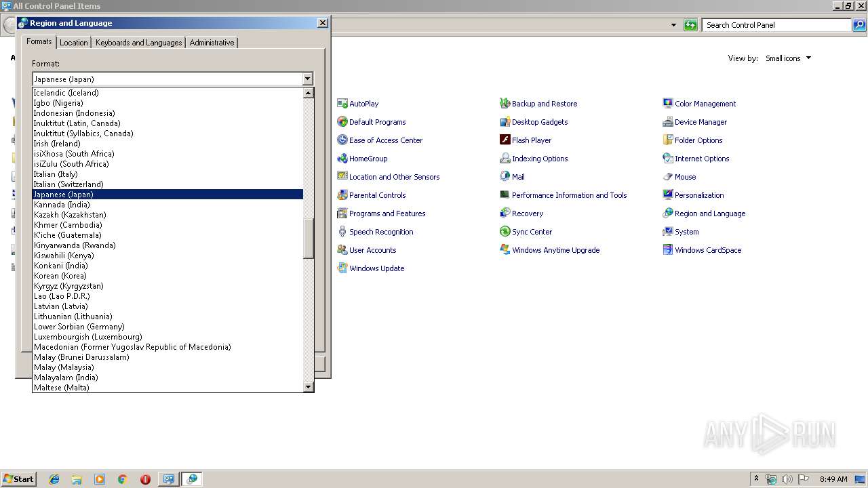Switch to the Formats tab

point(39,41)
